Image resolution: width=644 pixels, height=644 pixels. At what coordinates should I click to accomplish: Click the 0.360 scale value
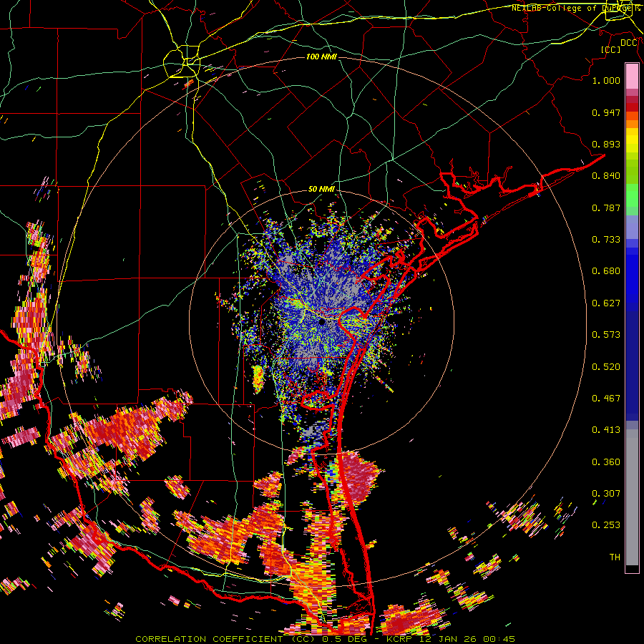coord(606,462)
